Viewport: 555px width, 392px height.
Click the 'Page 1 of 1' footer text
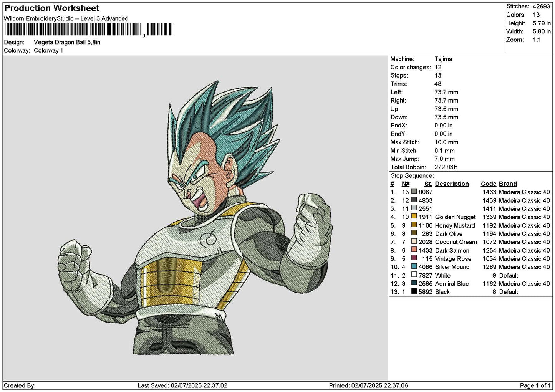tap(535, 385)
